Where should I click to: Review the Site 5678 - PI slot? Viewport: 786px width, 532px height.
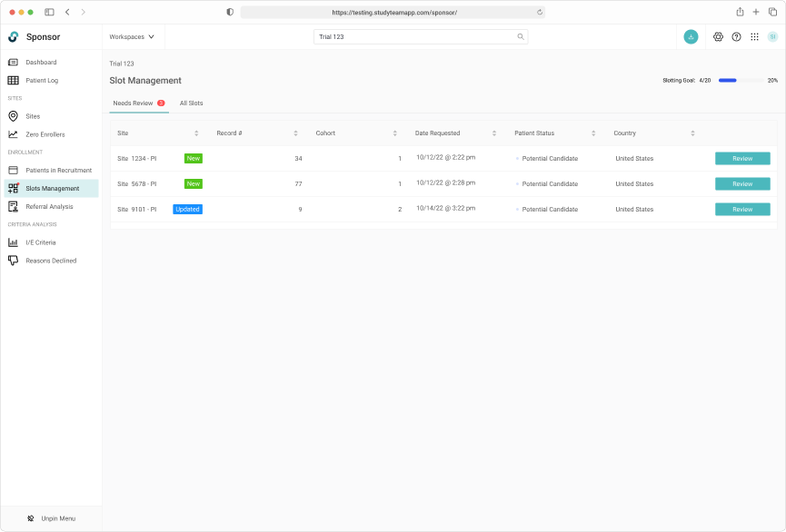point(742,184)
